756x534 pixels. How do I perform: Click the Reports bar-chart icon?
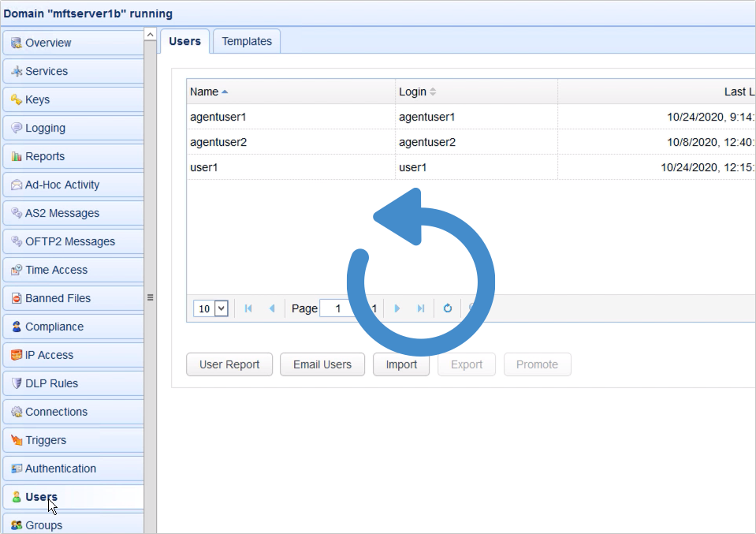pyautogui.click(x=17, y=155)
